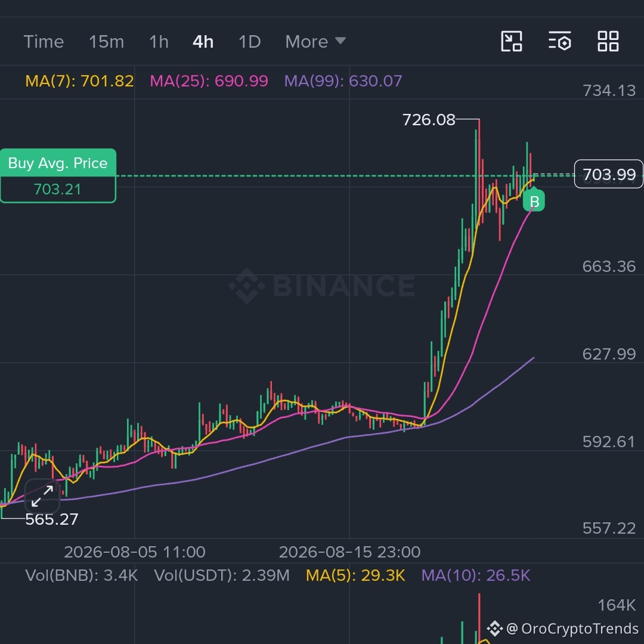Select the 1D interval tab

[250, 42]
